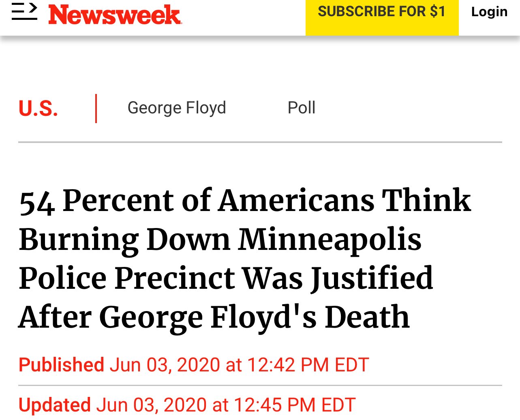The width and height of the screenshot is (520, 420).
Task: Select the Poll topic tag
Action: (x=301, y=108)
